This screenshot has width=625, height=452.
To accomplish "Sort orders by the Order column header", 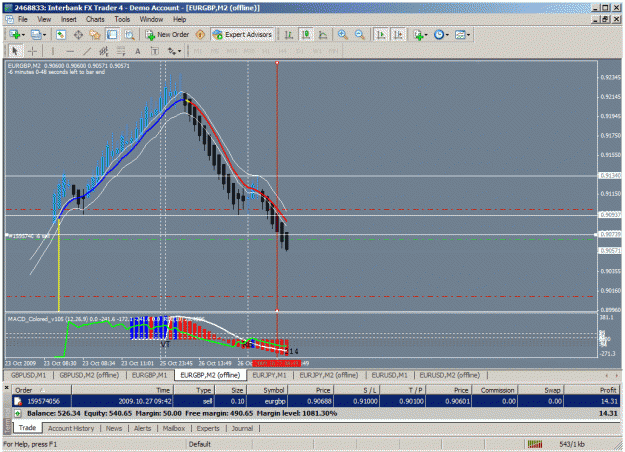I will (x=41, y=390).
